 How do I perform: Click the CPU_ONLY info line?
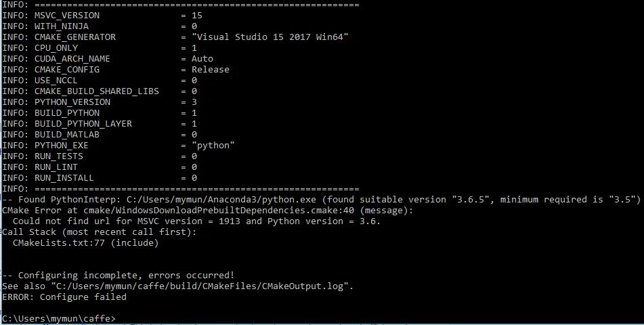click(x=100, y=48)
